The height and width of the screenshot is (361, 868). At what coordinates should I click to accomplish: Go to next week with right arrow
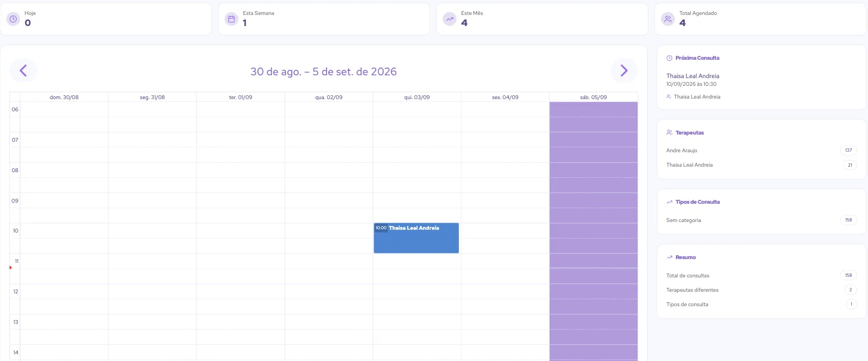coord(624,71)
